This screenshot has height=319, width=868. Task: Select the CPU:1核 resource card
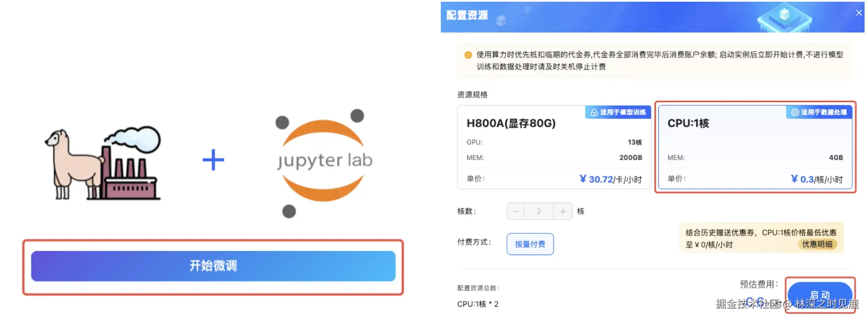755,147
